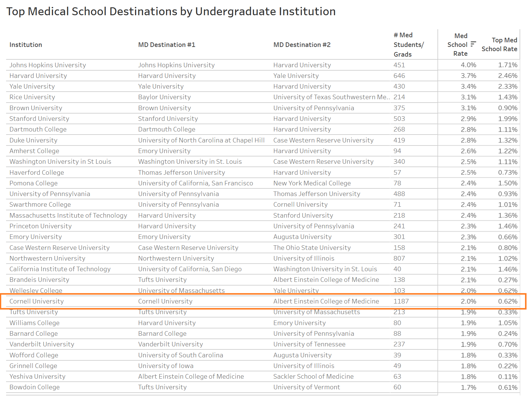Select Cornell University in Institution column
Image resolution: width=532 pixels, height=396 pixels.
click(36, 301)
